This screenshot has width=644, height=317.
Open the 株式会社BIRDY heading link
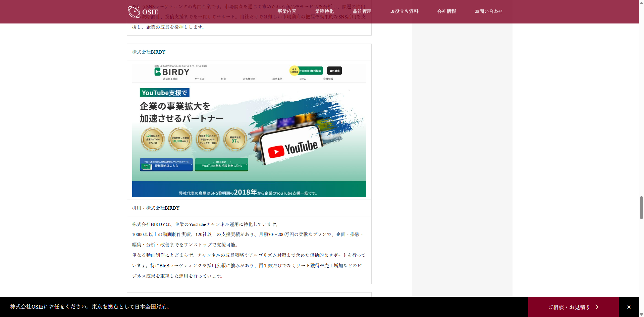(149, 52)
